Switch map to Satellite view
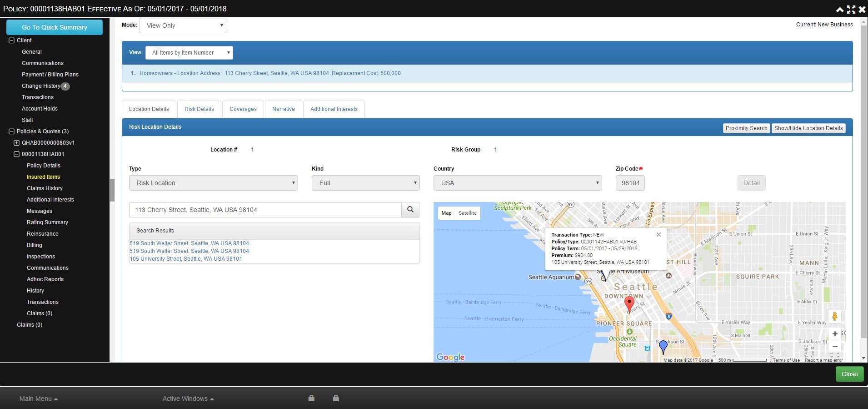Viewport: 868px width, 409px height. coord(467,213)
